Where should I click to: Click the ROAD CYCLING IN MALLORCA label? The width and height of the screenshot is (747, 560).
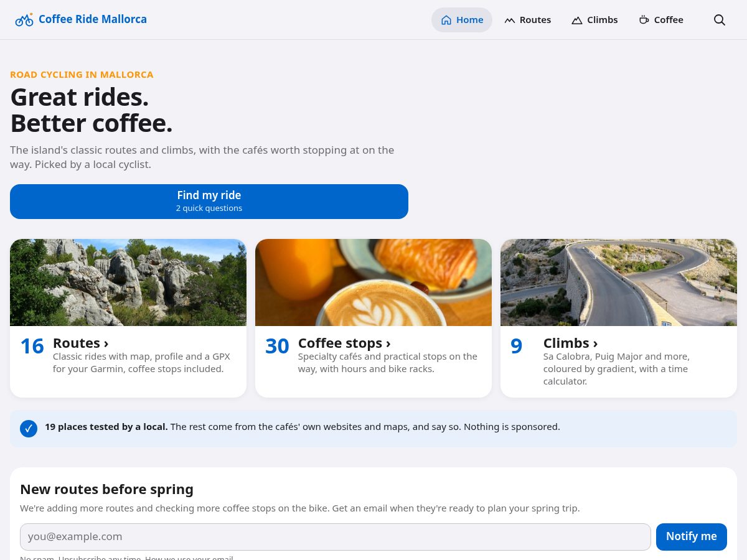coord(82,75)
